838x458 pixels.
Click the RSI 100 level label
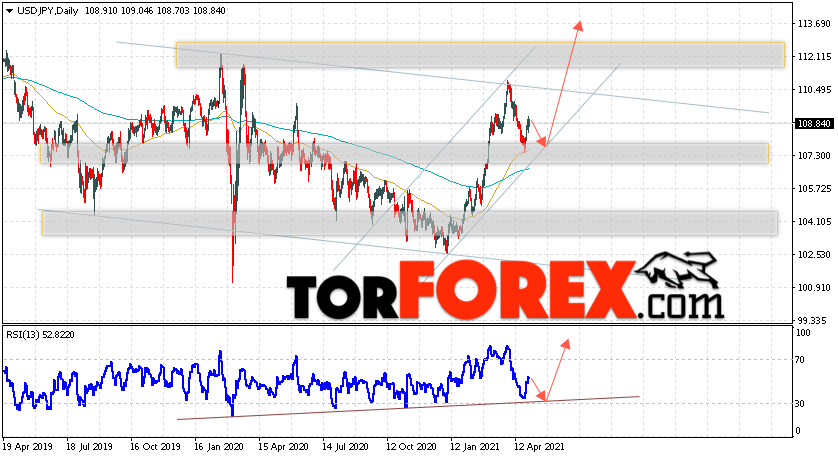(x=803, y=333)
